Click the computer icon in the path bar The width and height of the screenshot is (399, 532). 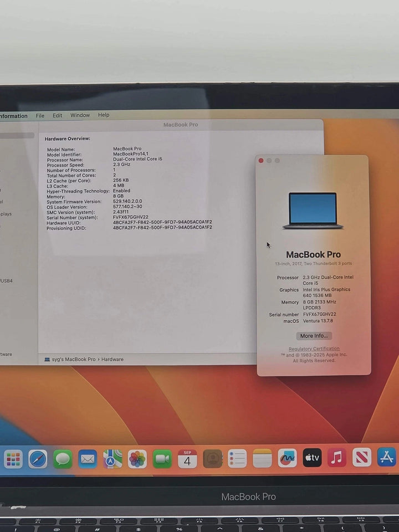pos(47,359)
